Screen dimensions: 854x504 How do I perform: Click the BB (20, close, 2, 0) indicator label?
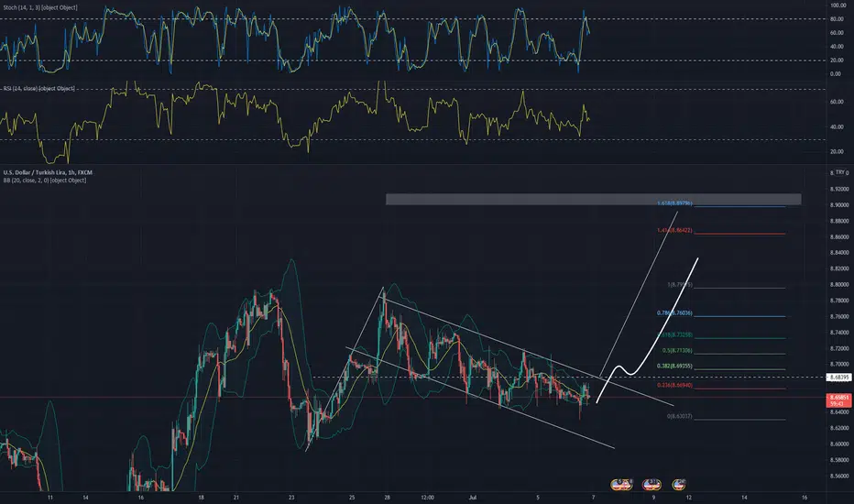[45, 181]
